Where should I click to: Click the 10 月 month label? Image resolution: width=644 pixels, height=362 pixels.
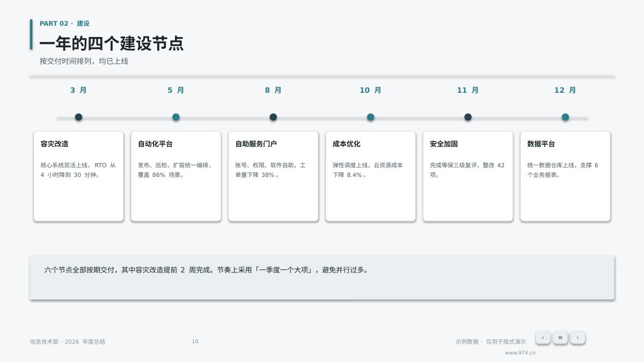370,90
